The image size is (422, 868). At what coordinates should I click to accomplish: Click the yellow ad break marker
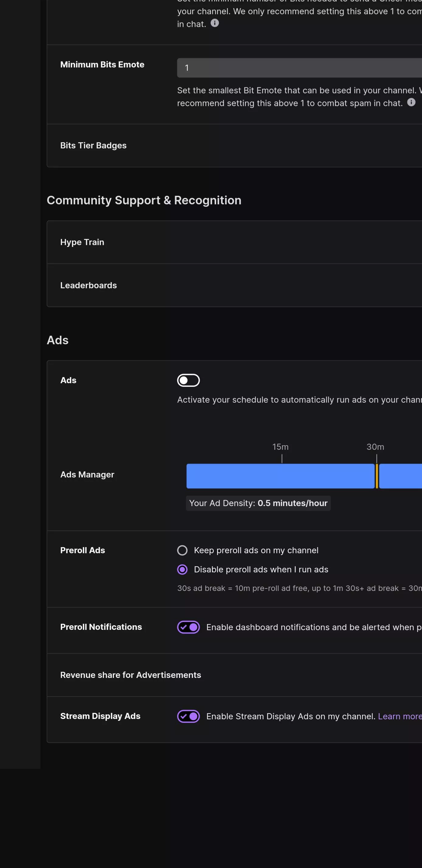tap(376, 476)
